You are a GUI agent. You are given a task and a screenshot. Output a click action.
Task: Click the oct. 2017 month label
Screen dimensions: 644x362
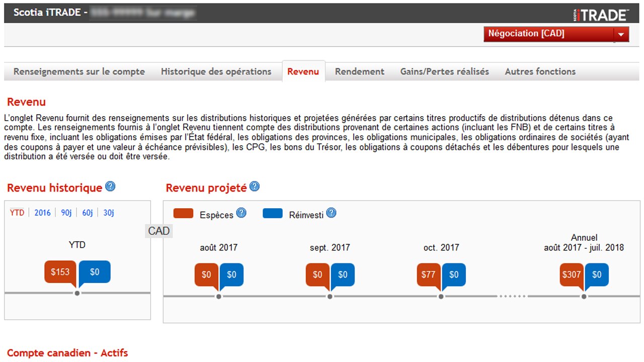coord(441,247)
